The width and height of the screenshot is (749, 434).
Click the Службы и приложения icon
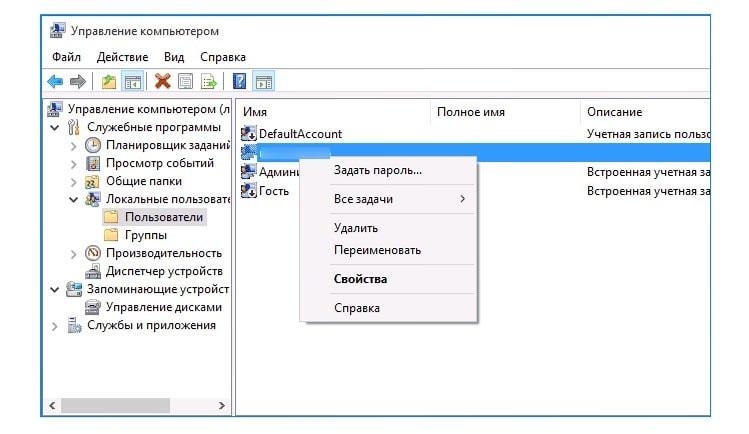74,325
